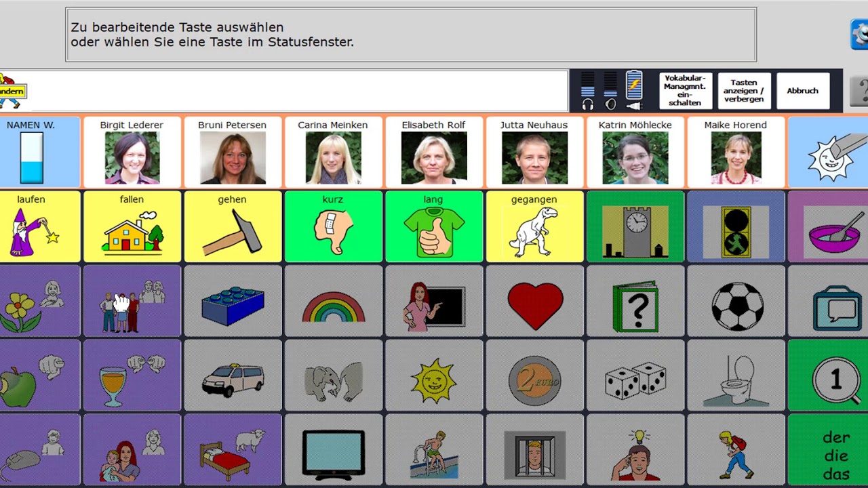Select the computer mouse sign key
The image size is (868, 488).
[39, 450]
